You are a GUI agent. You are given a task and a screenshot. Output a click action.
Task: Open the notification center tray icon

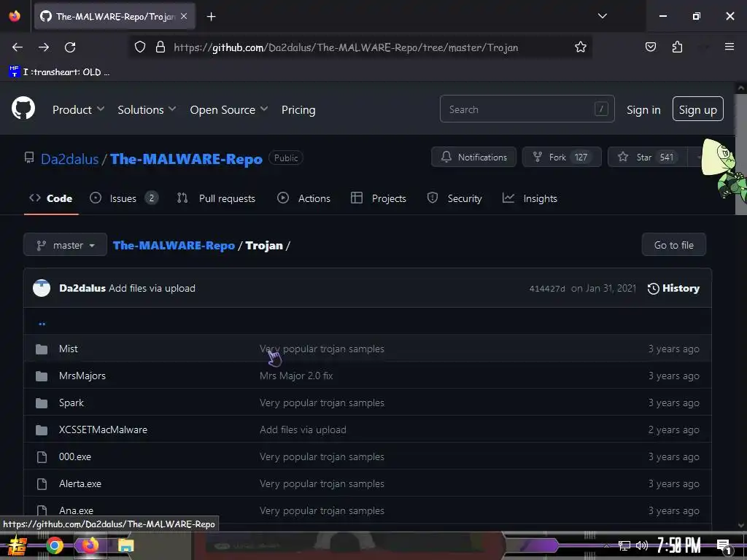tap(724, 546)
